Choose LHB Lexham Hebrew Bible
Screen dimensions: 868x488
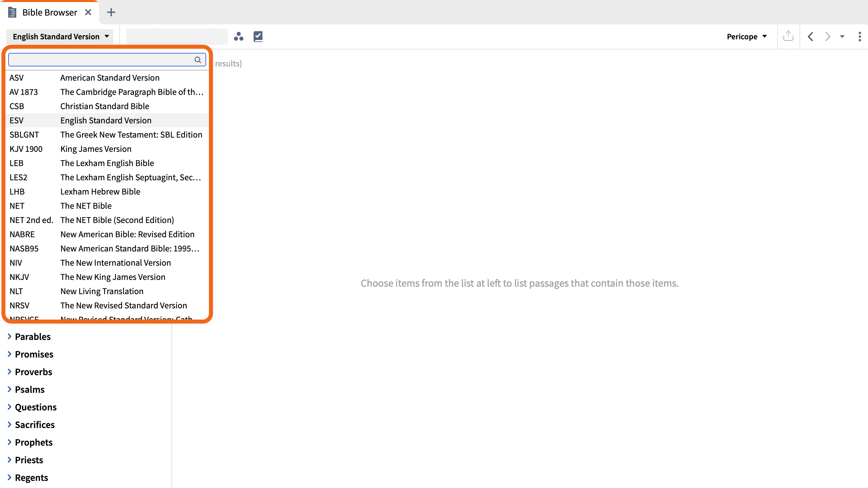(x=107, y=191)
